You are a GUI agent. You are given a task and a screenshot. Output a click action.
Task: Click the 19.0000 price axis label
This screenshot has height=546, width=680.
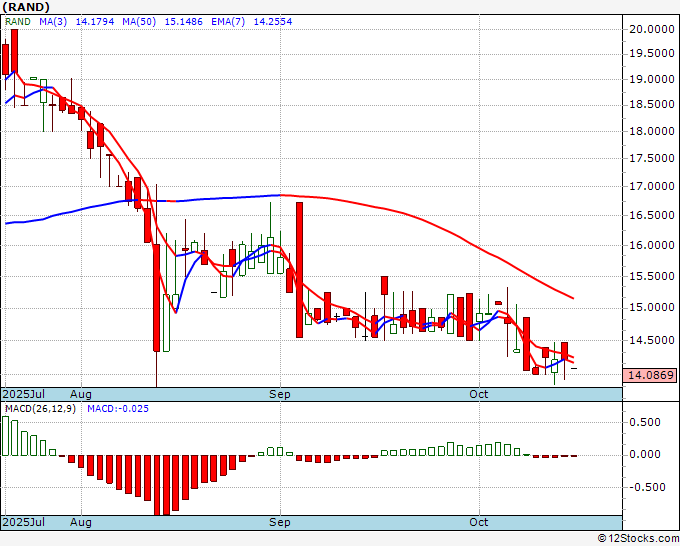point(652,79)
